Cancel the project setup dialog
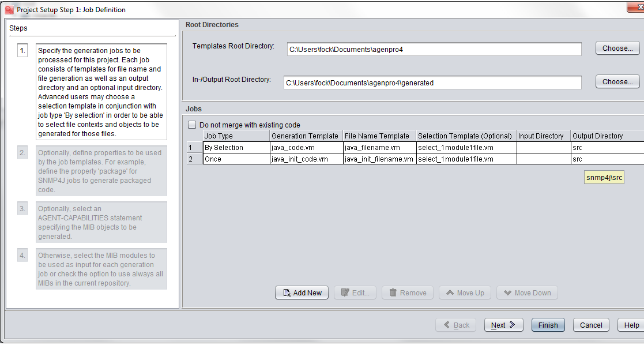Viewport: 644px width, 345px height. pyautogui.click(x=591, y=325)
